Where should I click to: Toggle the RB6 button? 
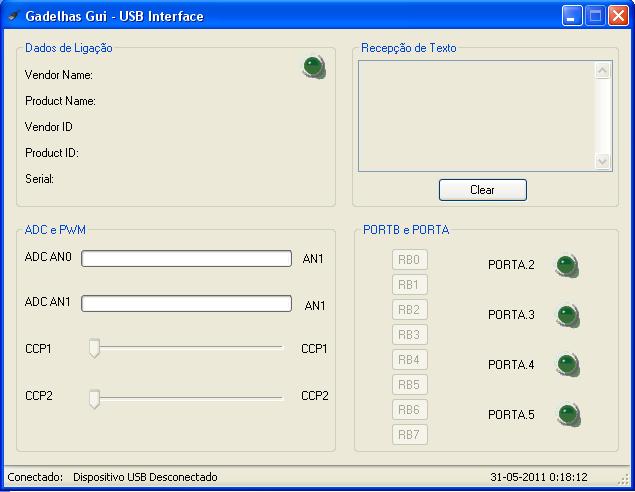(410, 410)
